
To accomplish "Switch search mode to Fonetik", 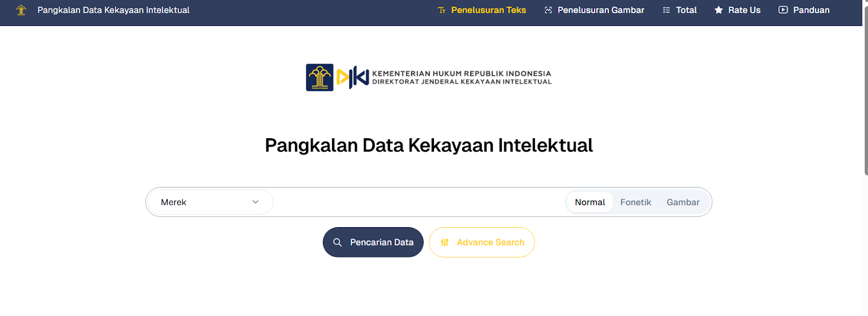I will pyautogui.click(x=635, y=202).
